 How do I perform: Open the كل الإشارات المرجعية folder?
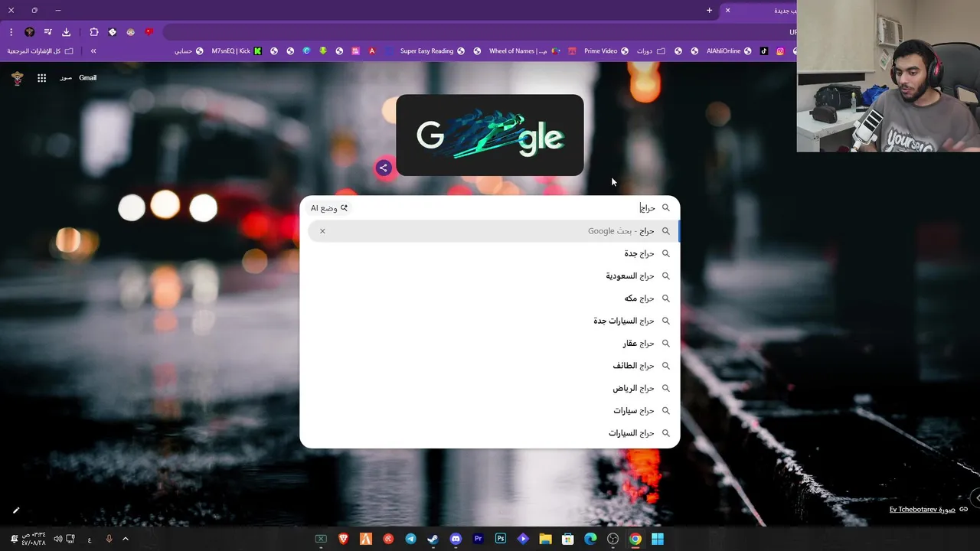point(40,51)
